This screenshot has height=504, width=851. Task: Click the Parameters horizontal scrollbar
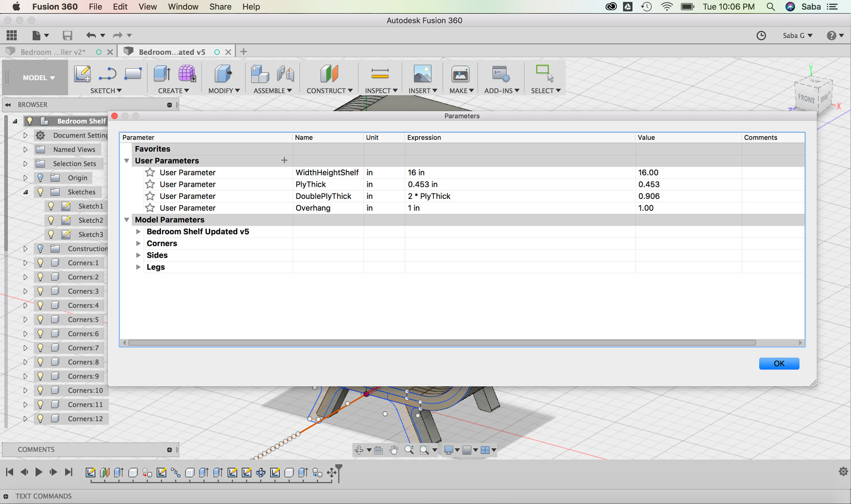pyautogui.click(x=441, y=343)
